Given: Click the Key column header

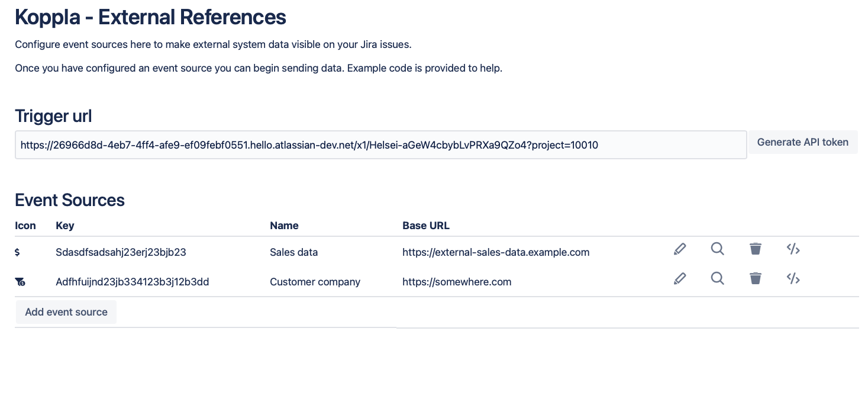Looking at the screenshot, I should [64, 226].
